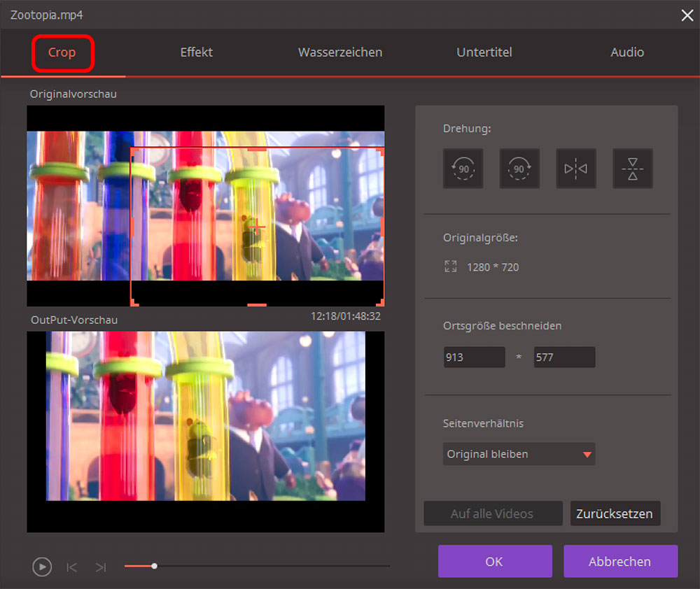This screenshot has width=700, height=589.
Task: Close the Zootopia.mp4 edit window
Action: (x=687, y=15)
